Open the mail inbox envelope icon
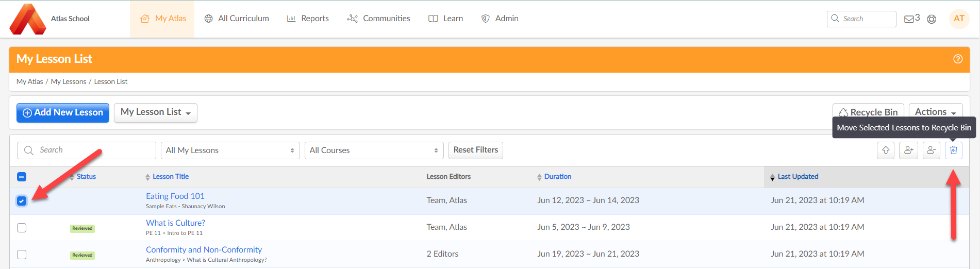This screenshot has height=269, width=980. (909, 19)
